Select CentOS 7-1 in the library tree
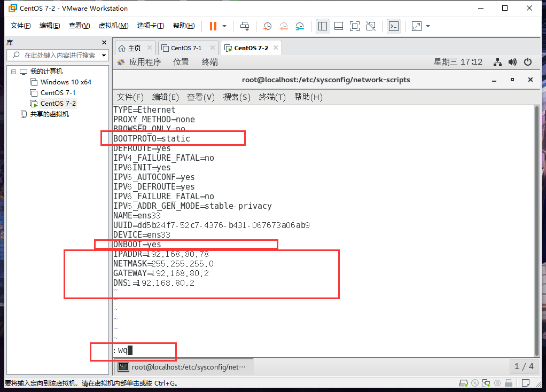This screenshot has height=392, width=546. (x=58, y=93)
